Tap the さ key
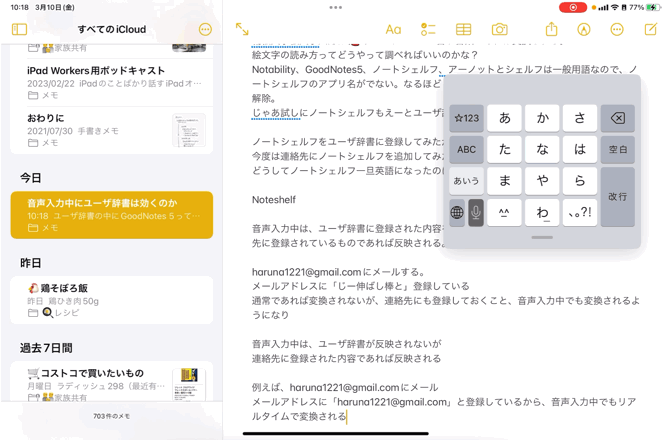 pyautogui.click(x=580, y=118)
